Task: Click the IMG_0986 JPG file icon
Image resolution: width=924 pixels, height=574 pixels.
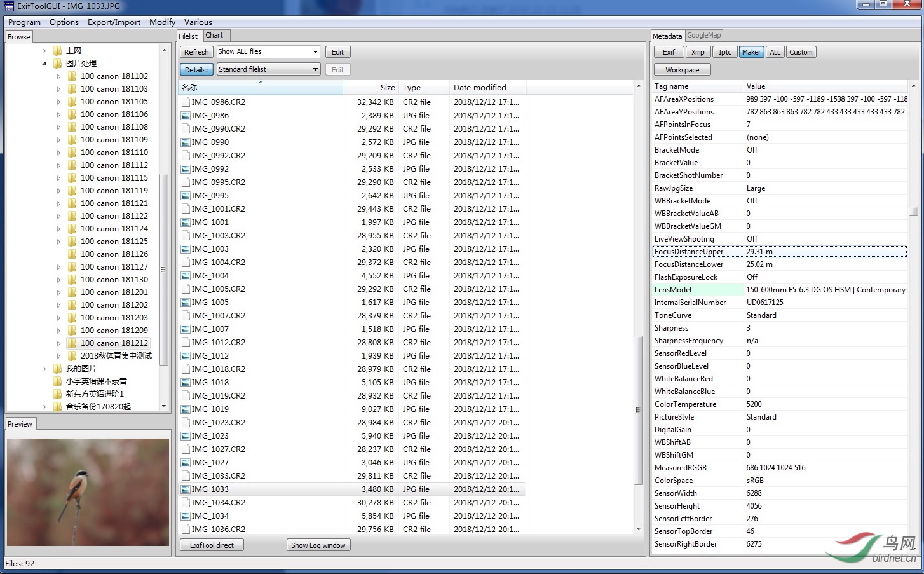Action: (186, 116)
